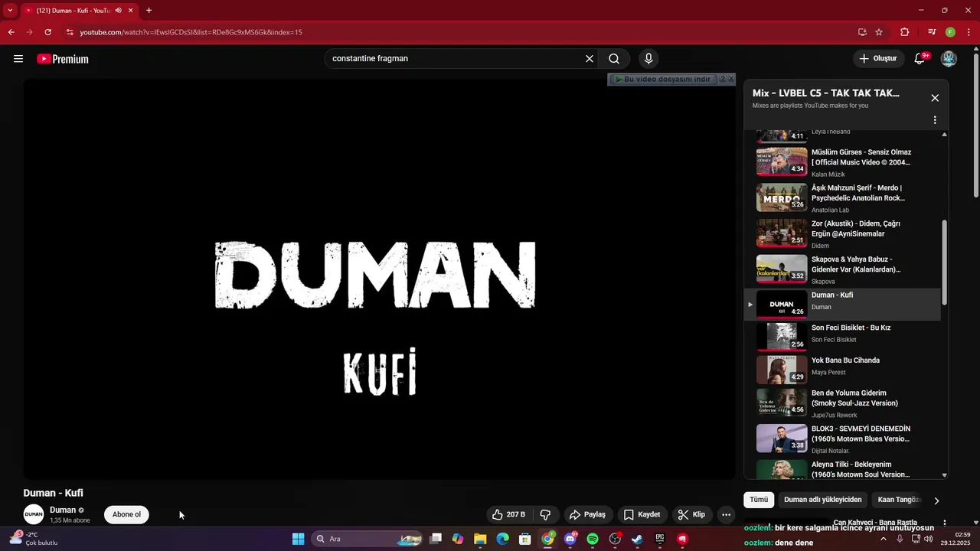Image resolution: width=980 pixels, height=551 pixels.
Task: Click 'Bu video dosyasını indir' download button
Action: coord(662,79)
